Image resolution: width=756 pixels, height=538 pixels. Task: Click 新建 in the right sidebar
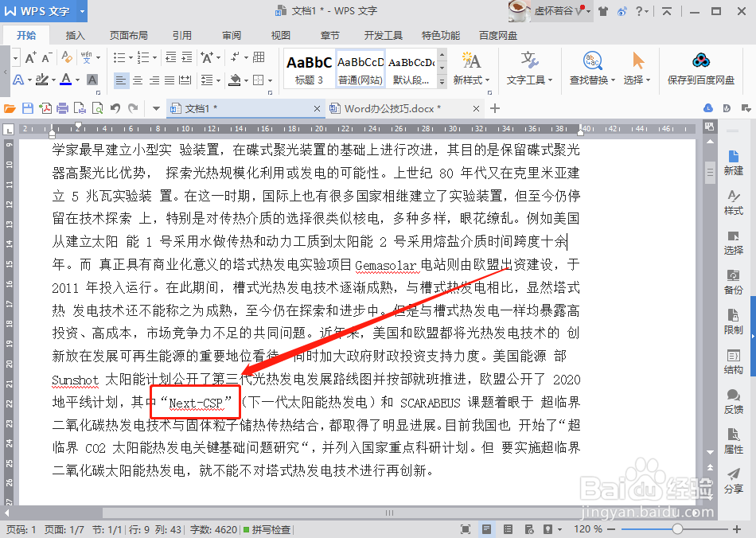click(x=734, y=162)
